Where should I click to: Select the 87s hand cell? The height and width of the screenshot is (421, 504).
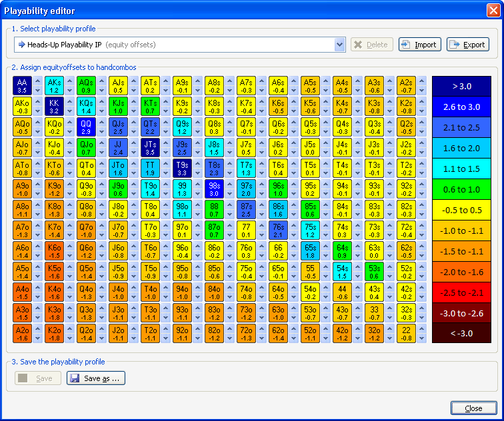(246, 209)
